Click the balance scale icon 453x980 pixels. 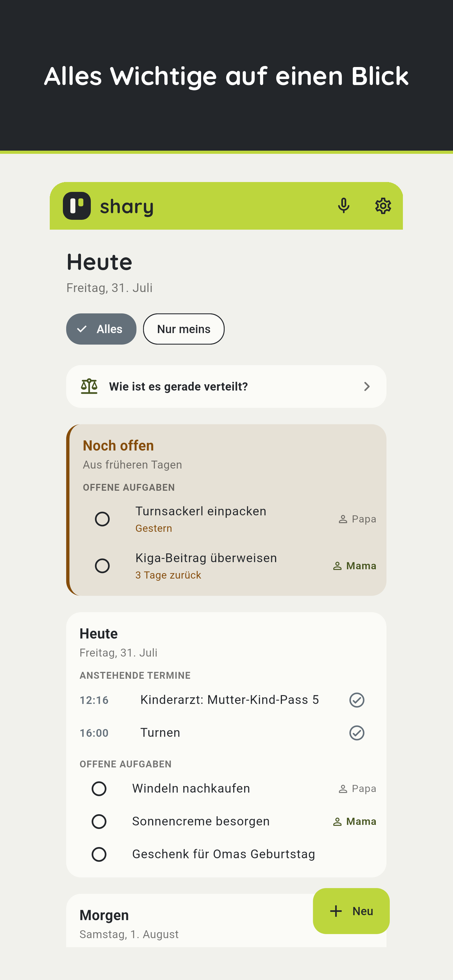89,386
